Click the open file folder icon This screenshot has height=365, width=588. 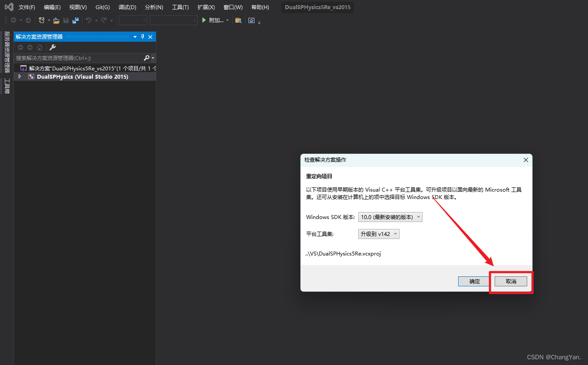(x=56, y=20)
